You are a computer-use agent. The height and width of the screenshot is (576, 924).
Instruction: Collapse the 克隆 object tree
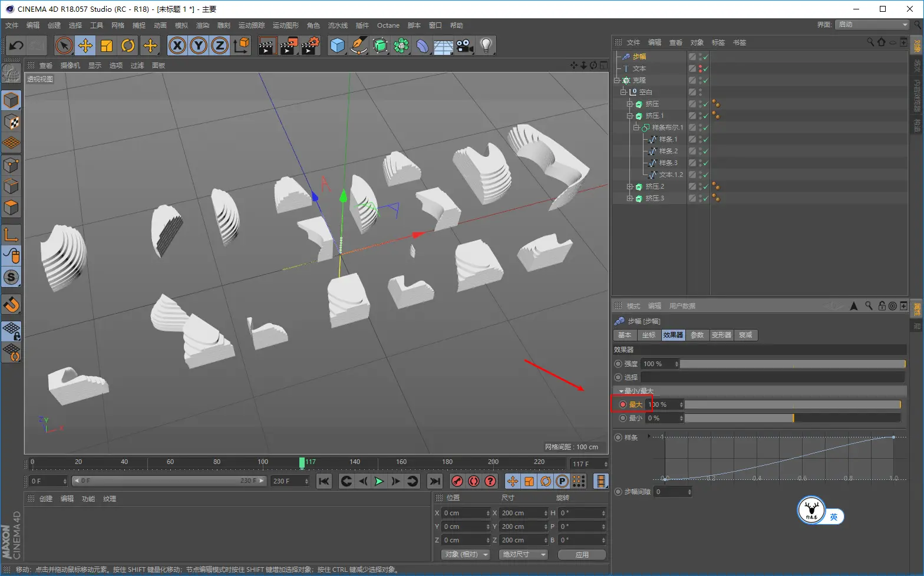coord(617,80)
